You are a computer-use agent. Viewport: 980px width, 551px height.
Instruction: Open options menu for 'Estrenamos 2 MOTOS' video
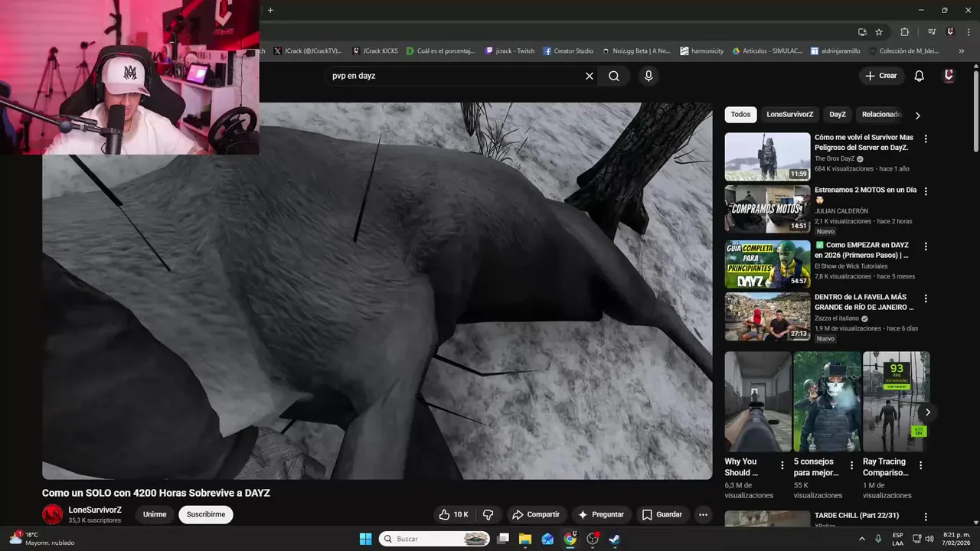tap(926, 191)
